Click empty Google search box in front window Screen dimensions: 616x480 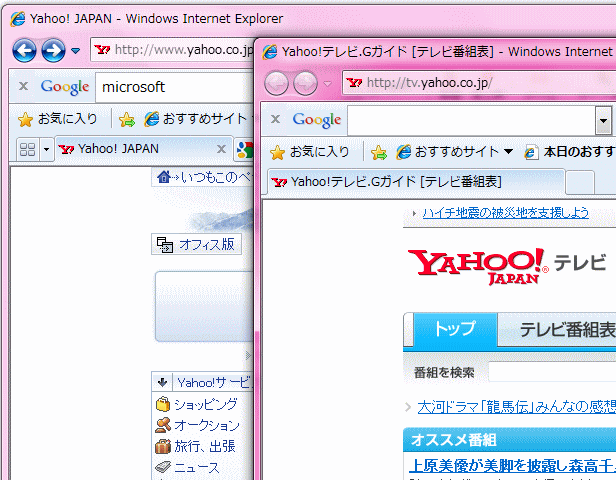click(x=471, y=120)
